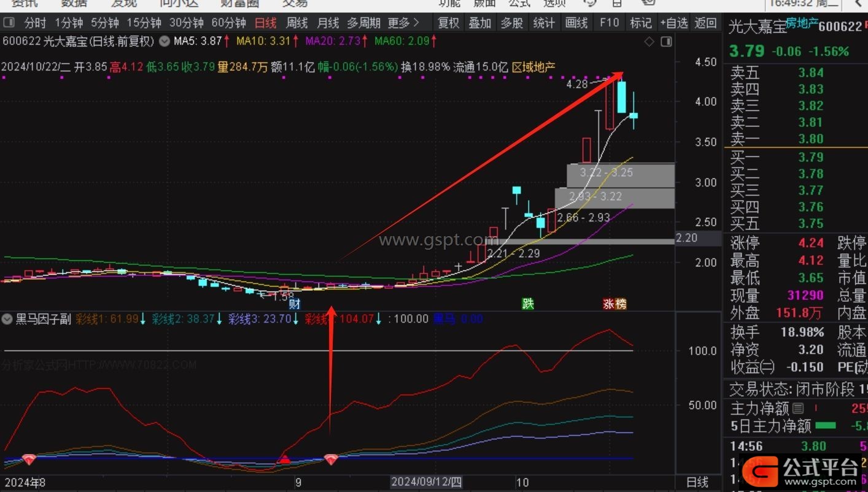Click the 卖五 price 3.84
The width and height of the screenshot is (868, 492).
point(811,72)
